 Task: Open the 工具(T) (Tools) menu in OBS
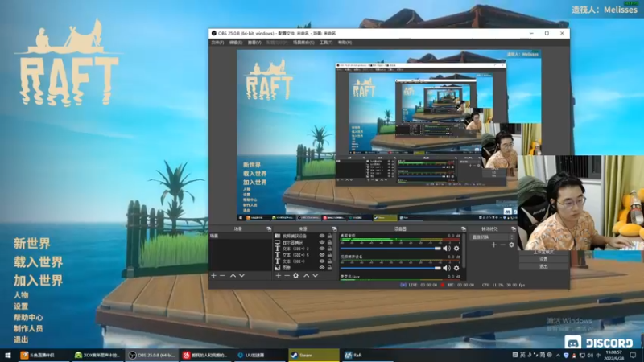tap(326, 43)
